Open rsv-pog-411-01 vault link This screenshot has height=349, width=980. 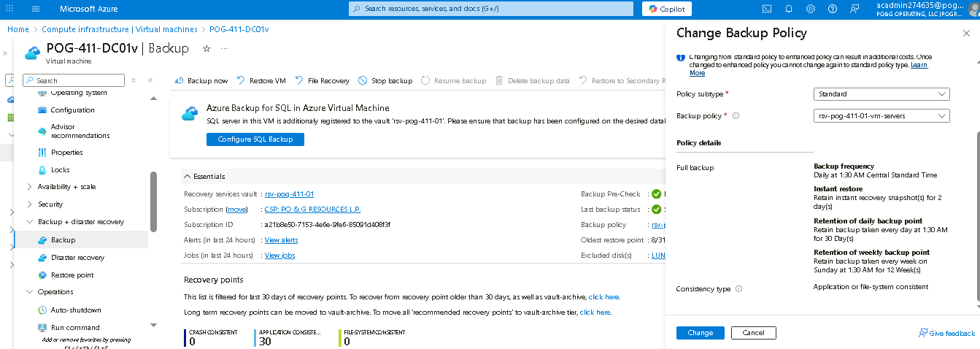(289, 194)
